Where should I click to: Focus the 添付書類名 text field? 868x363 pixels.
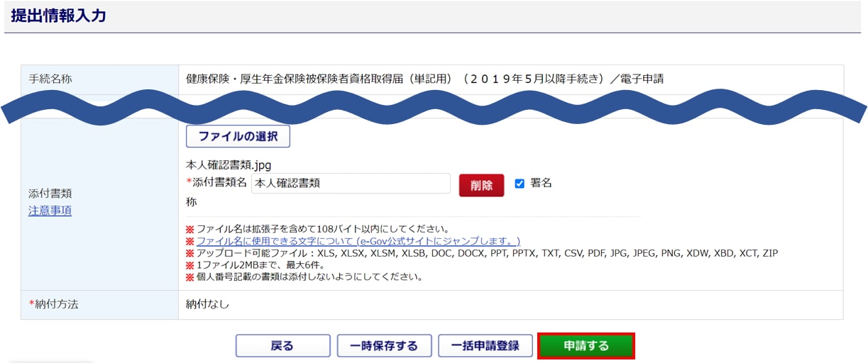(x=351, y=183)
